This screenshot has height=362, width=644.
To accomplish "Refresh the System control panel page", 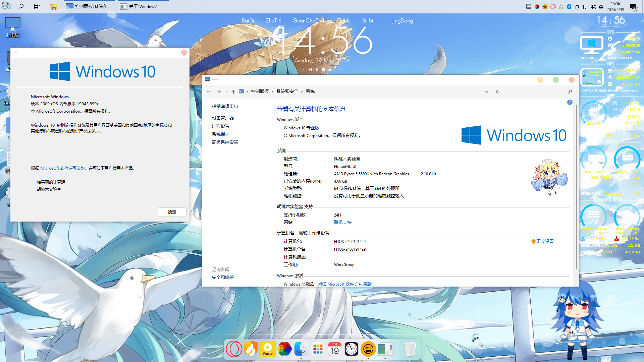I will pos(498,92).
